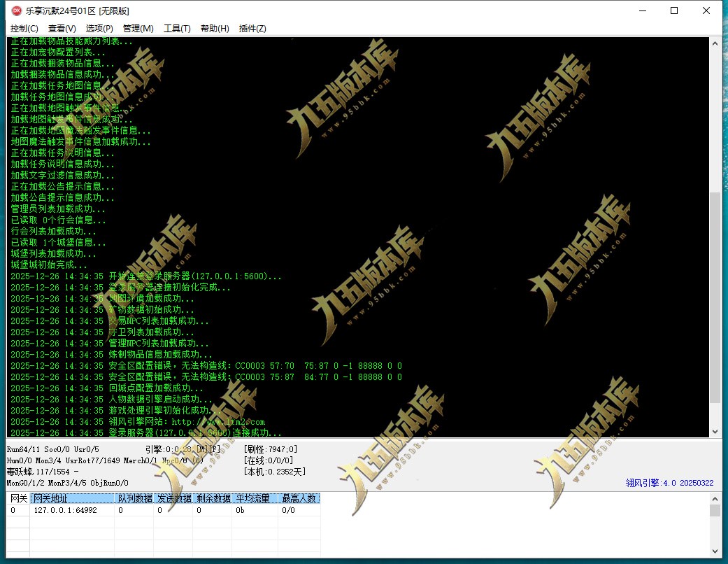Image resolution: width=728 pixels, height=564 pixels.
Task: Click the 队列数据 column header
Action: click(135, 498)
